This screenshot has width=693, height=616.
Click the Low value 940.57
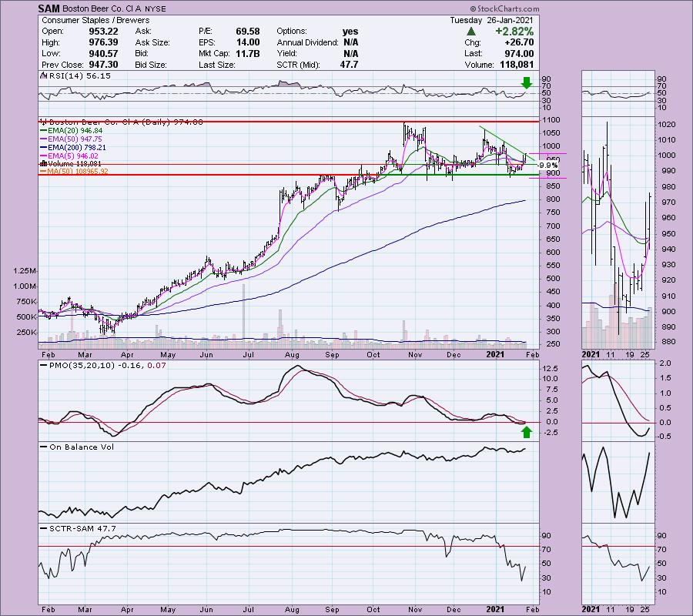point(103,53)
